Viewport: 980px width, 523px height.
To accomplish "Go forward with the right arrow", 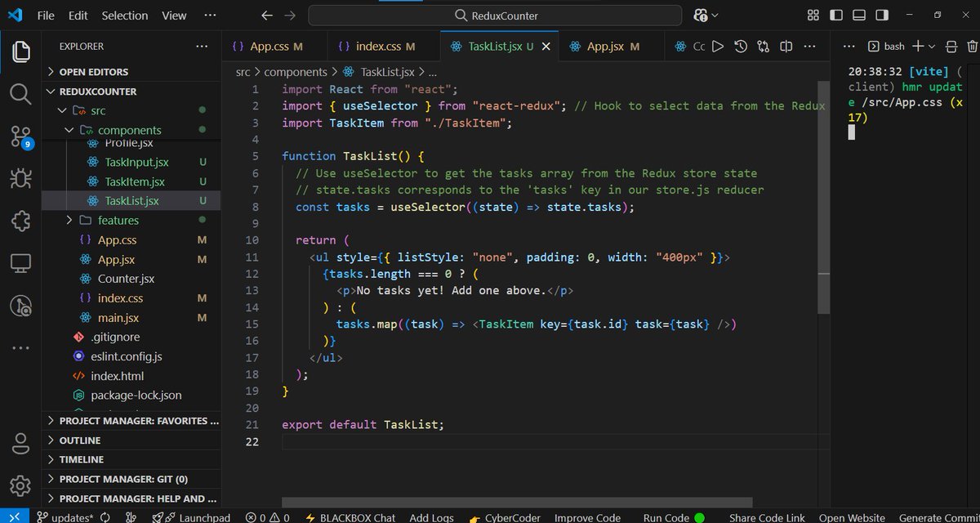I will click(x=289, y=16).
